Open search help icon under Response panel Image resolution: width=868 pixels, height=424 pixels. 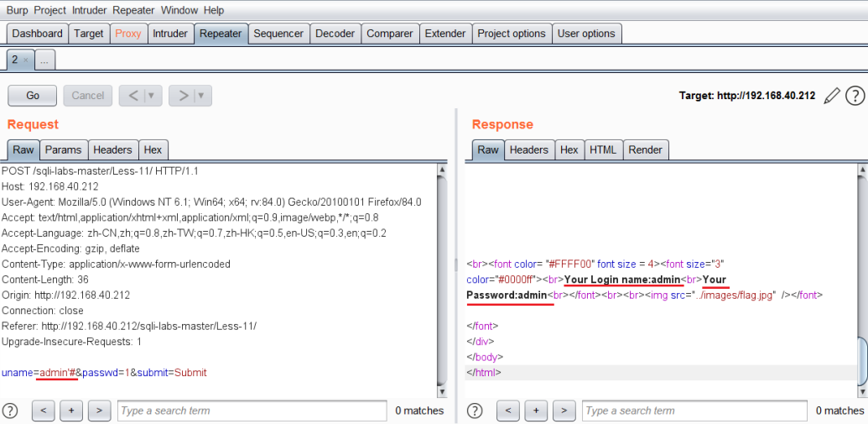click(475, 411)
